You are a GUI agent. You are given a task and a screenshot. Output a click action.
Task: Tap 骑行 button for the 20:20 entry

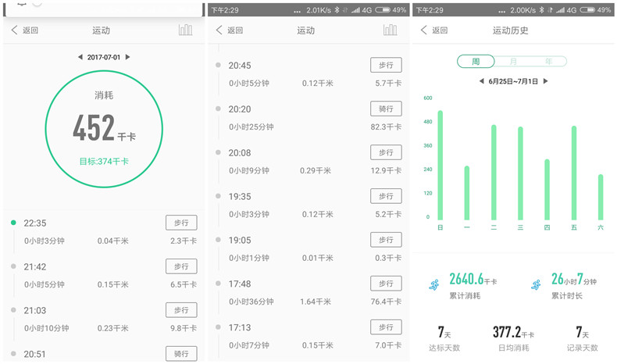coord(386,109)
